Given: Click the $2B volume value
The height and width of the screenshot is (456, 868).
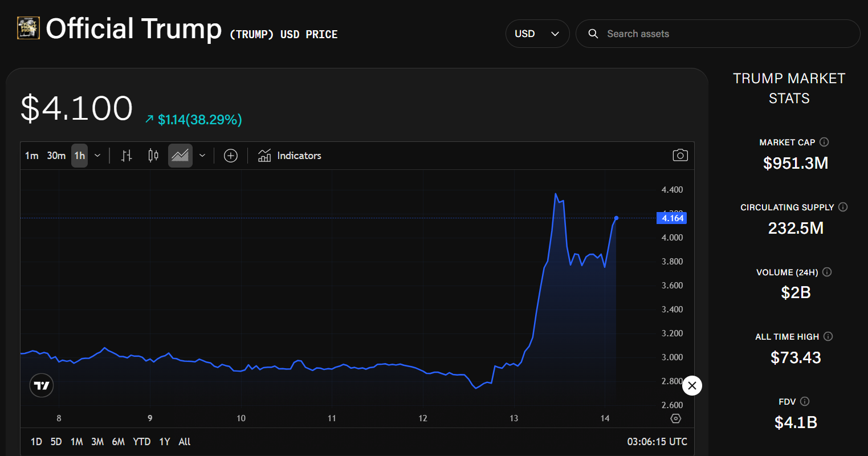Looking at the screenshot, I should tap(796, 293).
